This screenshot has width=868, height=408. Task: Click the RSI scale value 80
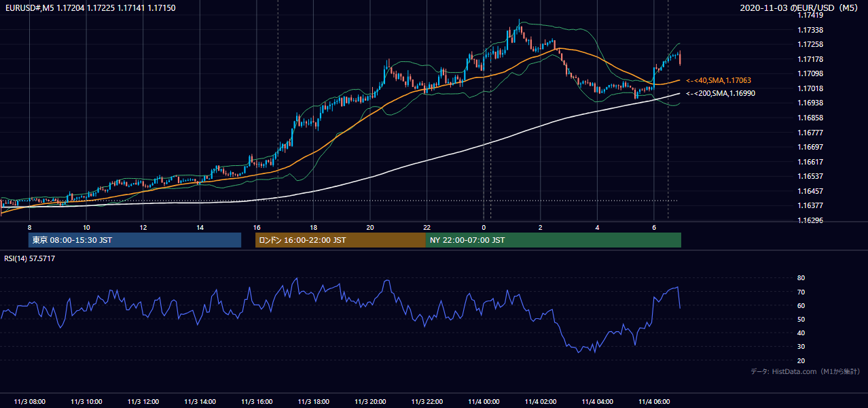tap(801, 278)
